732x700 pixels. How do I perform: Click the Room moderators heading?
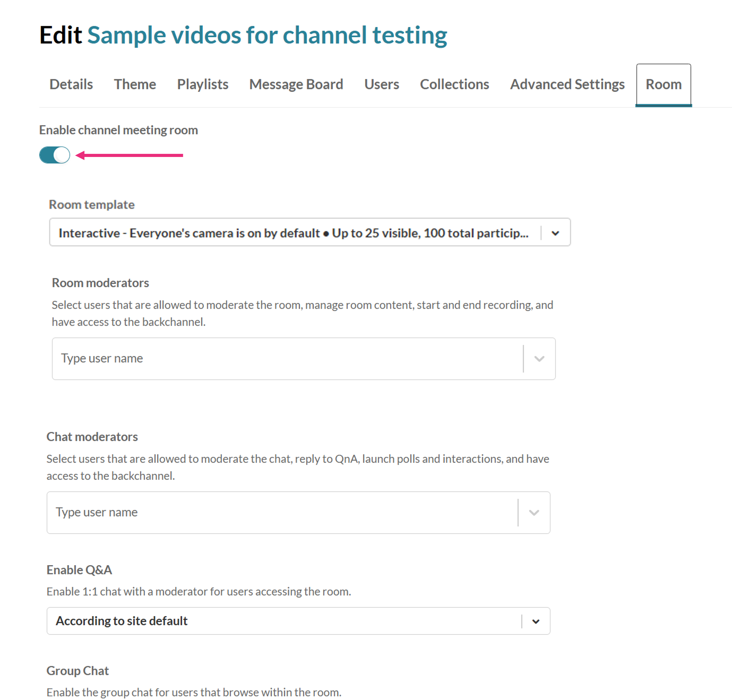[x=100, y=283]
